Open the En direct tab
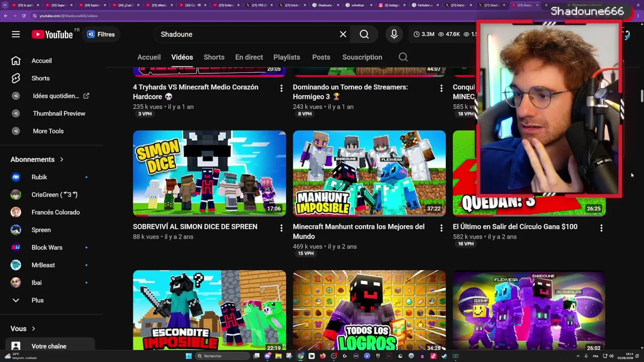This screenshot has width=644, height=362. [249, 57]
